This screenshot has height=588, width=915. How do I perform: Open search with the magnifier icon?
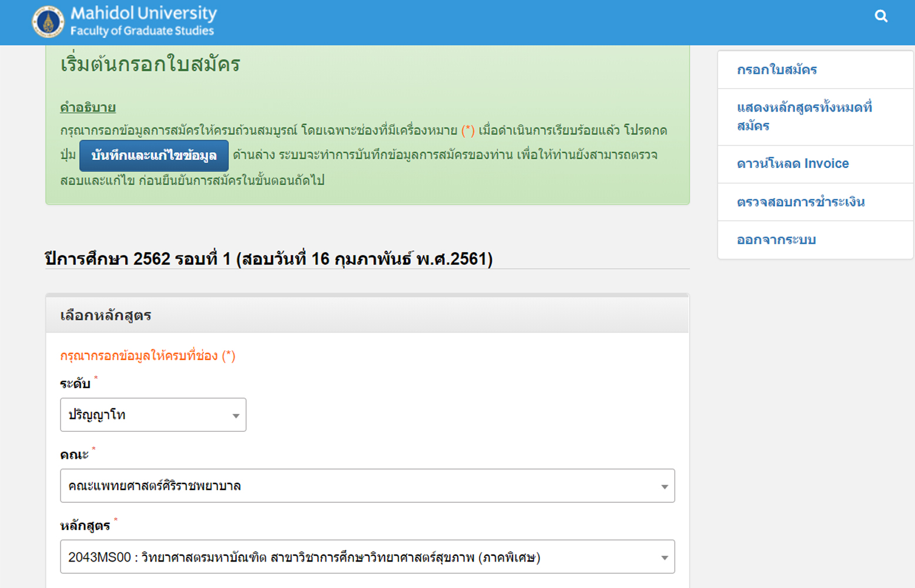[880, 16]
